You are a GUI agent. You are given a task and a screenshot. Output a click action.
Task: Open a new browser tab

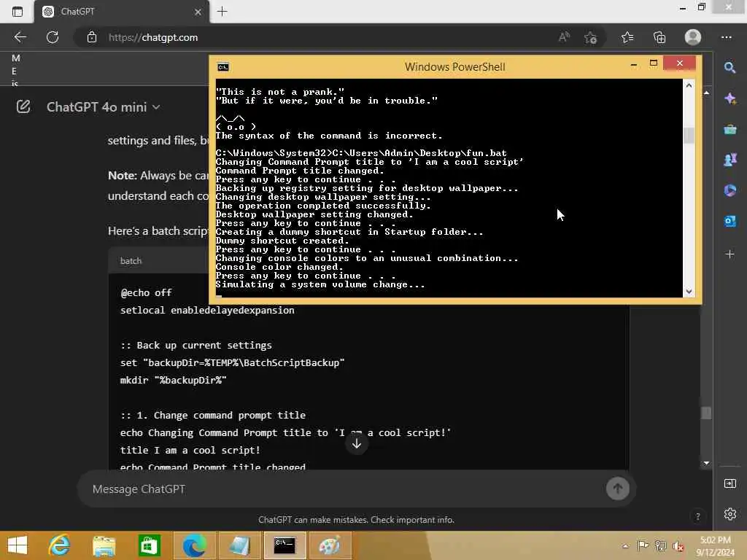(222, 12)
